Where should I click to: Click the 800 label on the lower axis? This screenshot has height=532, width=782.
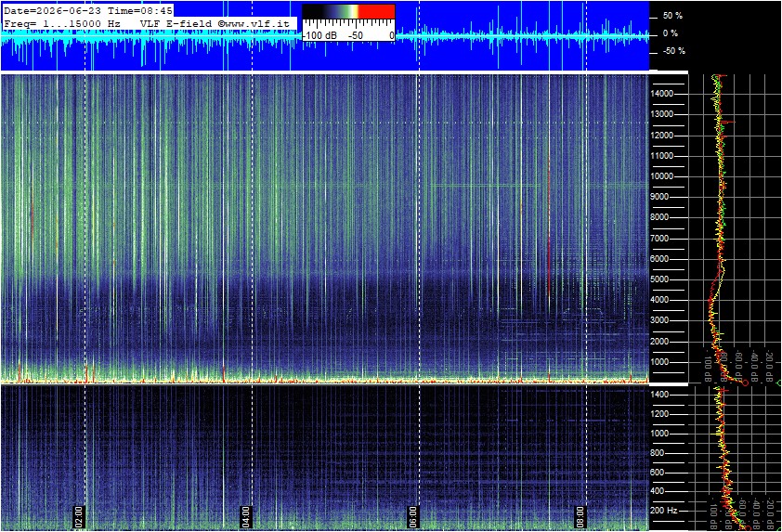658,453
